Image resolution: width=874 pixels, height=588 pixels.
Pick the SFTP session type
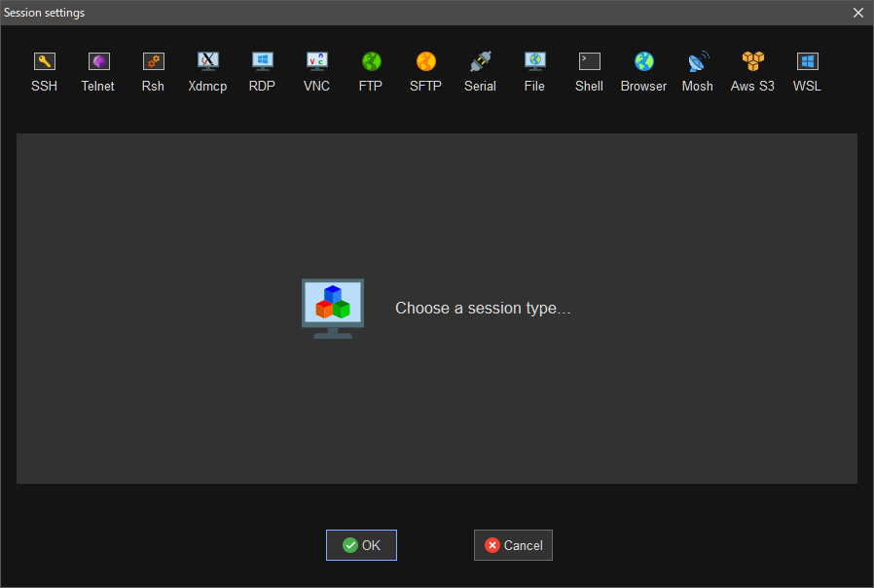click(425, 71)
